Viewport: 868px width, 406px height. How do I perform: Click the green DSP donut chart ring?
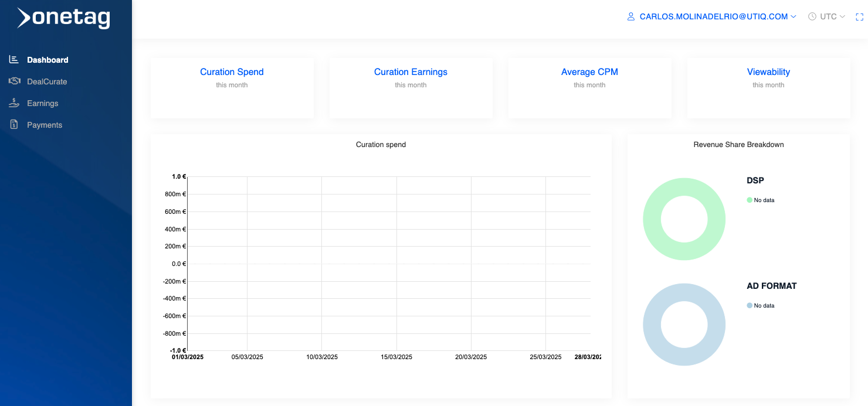point(652,219)
